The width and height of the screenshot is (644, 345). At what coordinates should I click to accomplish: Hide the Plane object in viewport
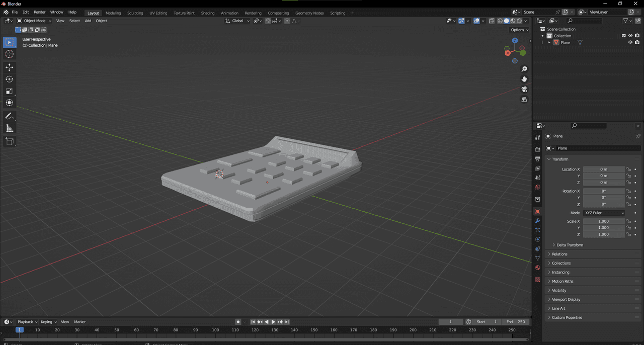(630, 43)
